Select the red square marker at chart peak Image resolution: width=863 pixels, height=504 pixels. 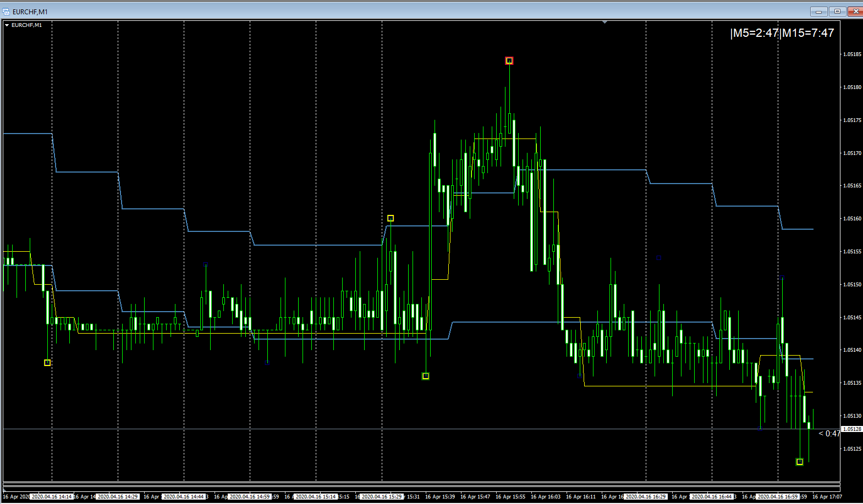[x=509, y=60]
